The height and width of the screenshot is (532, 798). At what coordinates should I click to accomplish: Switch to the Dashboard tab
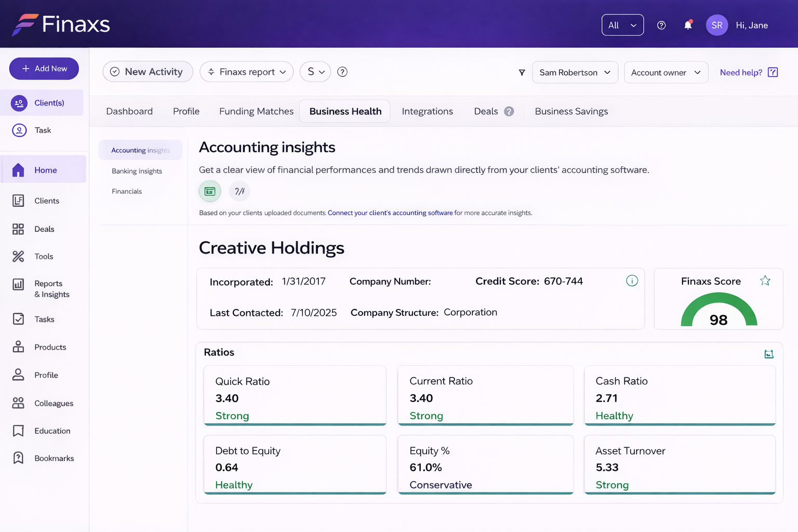coord(129,111)
